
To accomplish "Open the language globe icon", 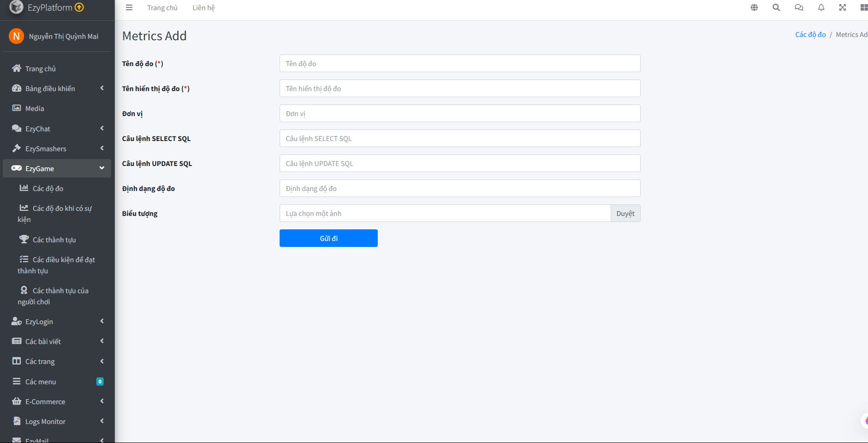I will point(754,7).
